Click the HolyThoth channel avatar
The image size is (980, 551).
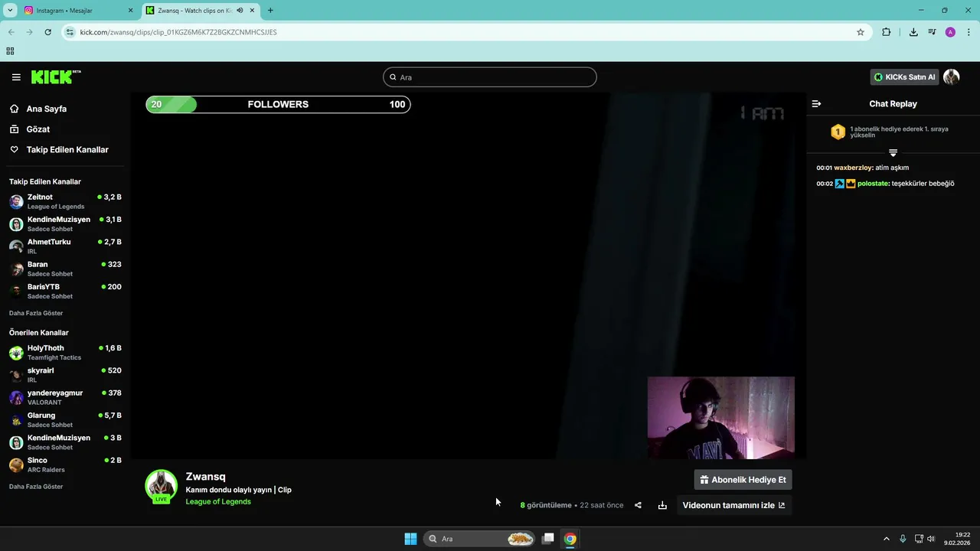pos(16,353)
